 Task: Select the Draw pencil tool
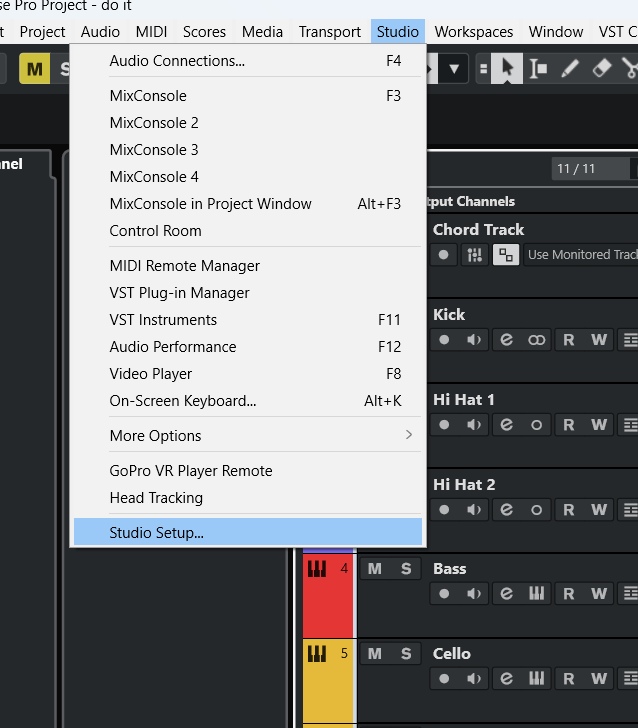(x=570, y=69)
